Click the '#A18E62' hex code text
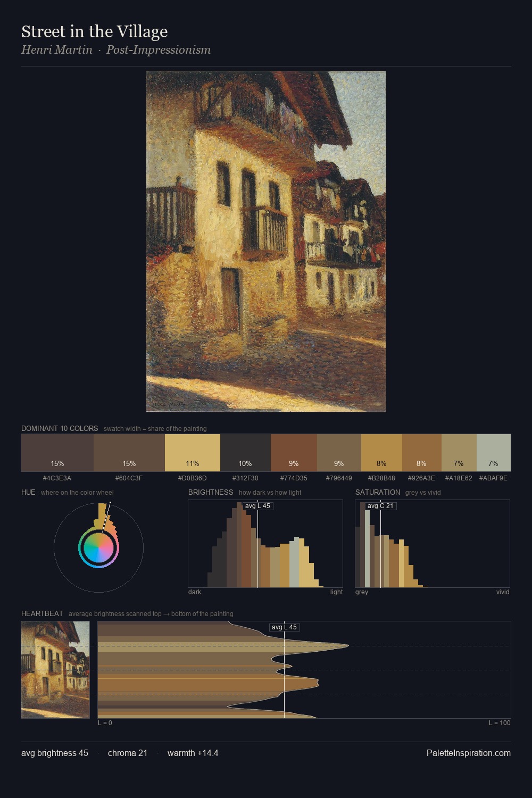The height and width of the screenshot is (798, 532). point(459,478)
